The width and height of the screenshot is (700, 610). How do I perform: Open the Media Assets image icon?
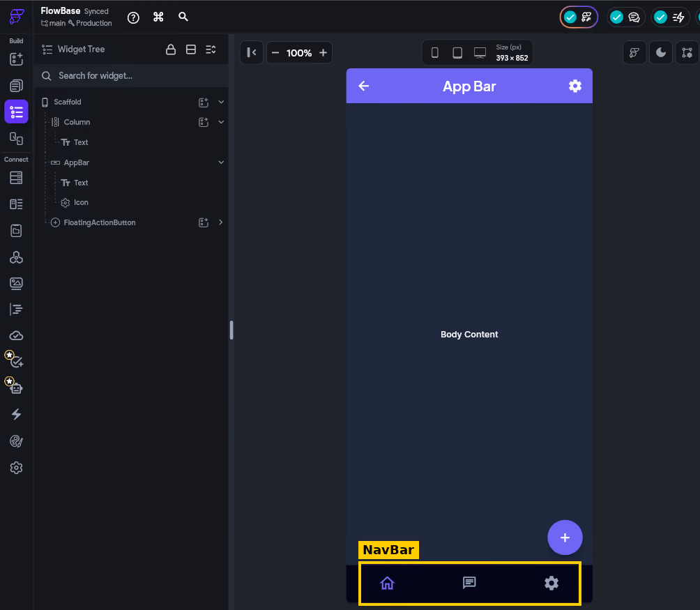point(16,284)
